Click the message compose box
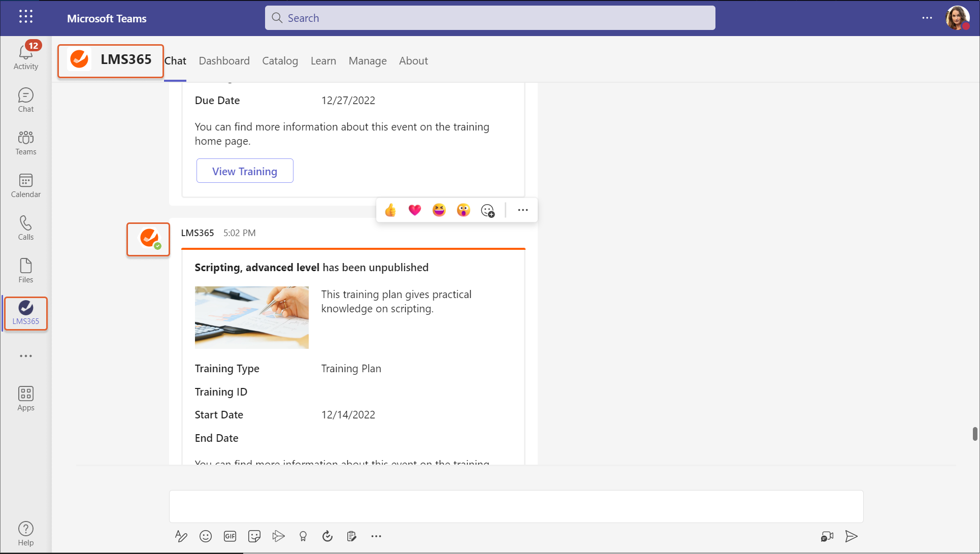 [x=516, y=506]
